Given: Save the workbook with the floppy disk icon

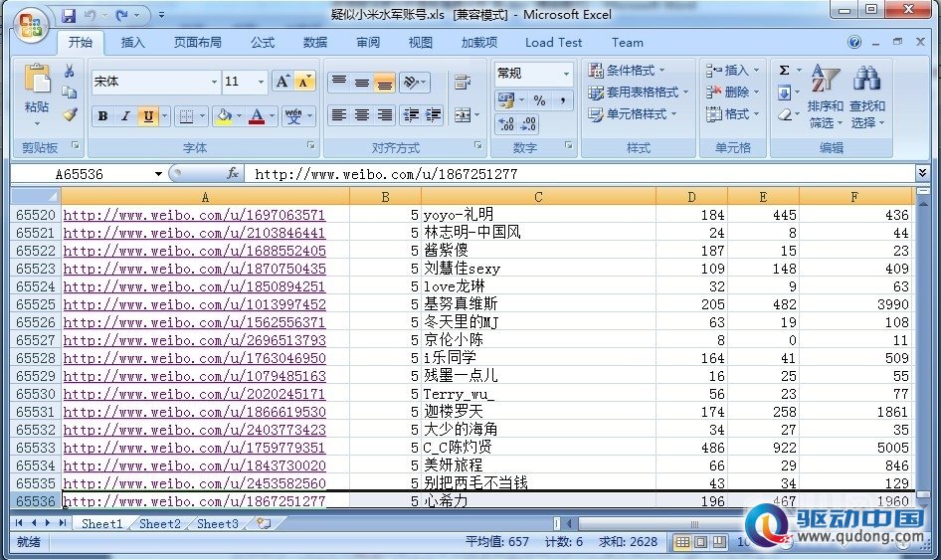Looking at the screenshot, I should point(69,15).
